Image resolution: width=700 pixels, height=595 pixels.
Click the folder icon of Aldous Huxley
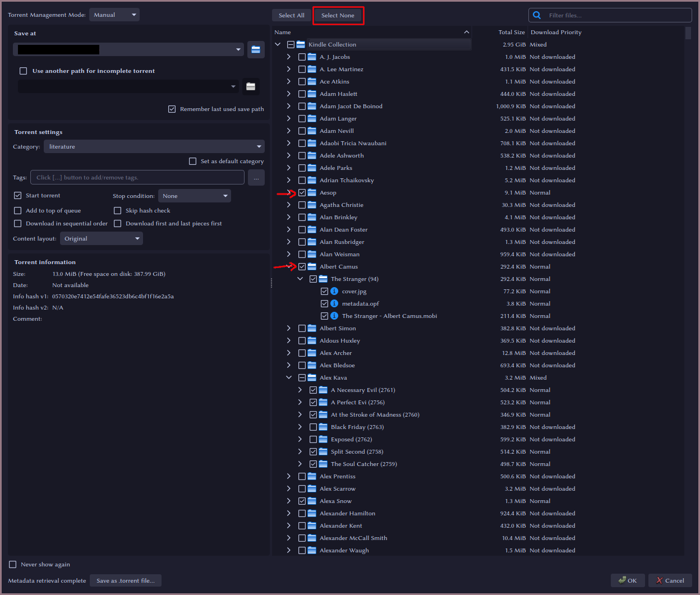[312, 340]
